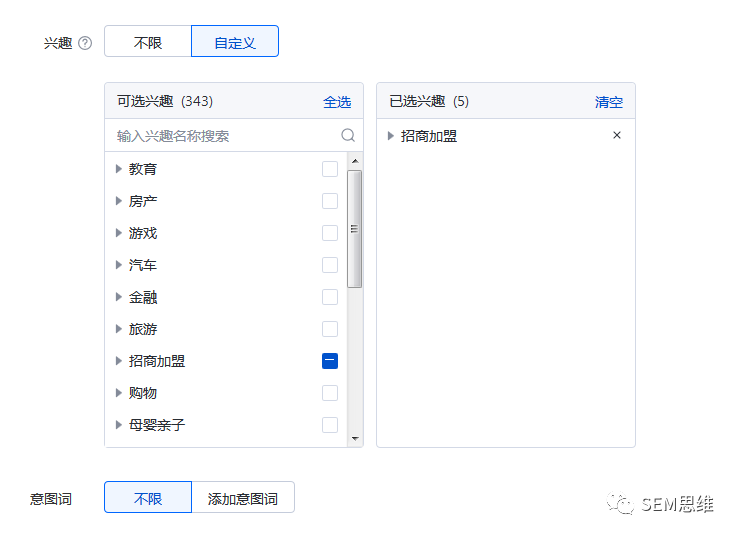Click the help icon next to 兴趣
The image size is (737, 536).
pyautogui.click(x=85, y=43)
